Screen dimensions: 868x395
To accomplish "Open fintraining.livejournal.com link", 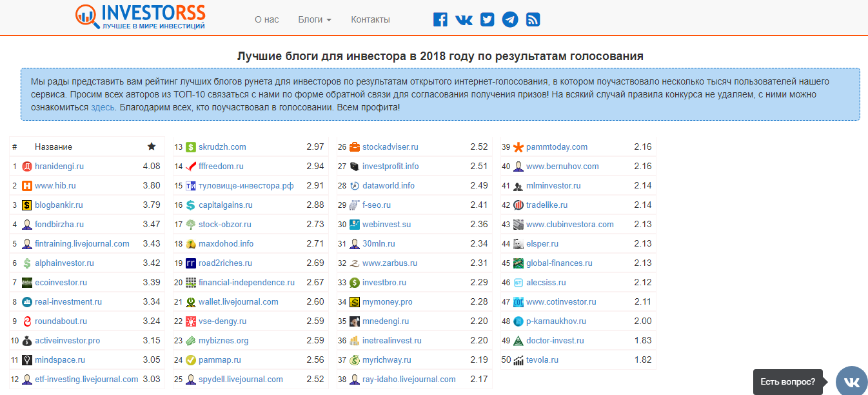I will point(82,244).
